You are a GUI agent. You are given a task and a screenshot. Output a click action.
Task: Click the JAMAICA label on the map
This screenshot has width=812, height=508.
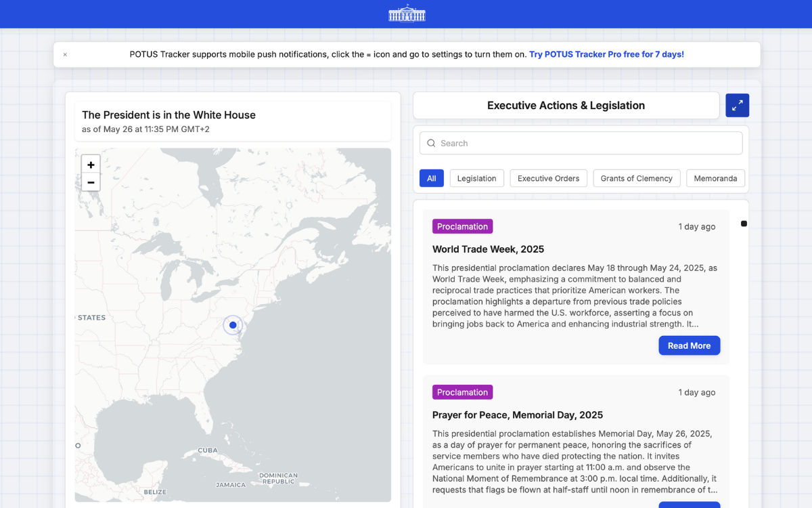pyautogui.click(x=231, y=485)
